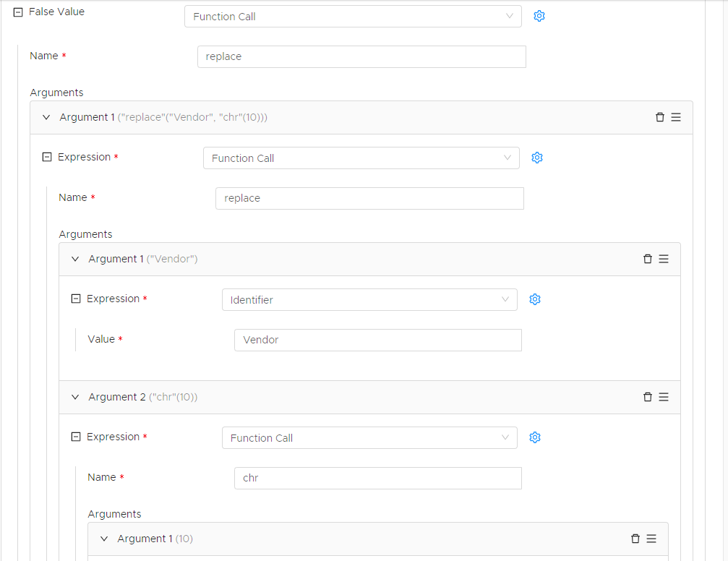Viewport: 728px width, 561px height.
Task: Click trash icon on Argument 1 (10)
Action: coord(635,539)
